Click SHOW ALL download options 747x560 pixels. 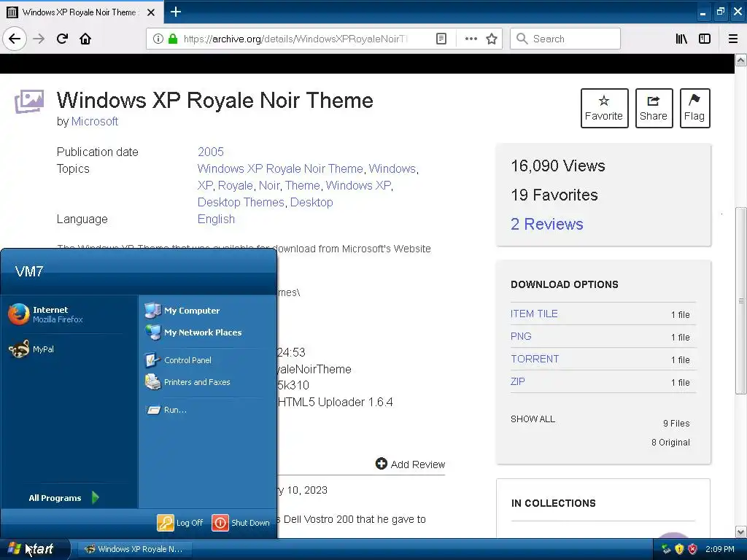point(533,419)
